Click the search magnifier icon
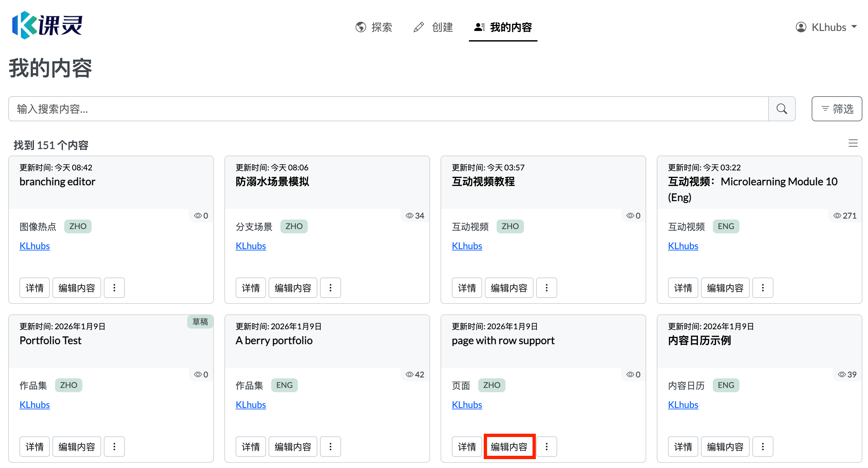The width and height of the screenshot is (868, 468). tap(782, 108)
